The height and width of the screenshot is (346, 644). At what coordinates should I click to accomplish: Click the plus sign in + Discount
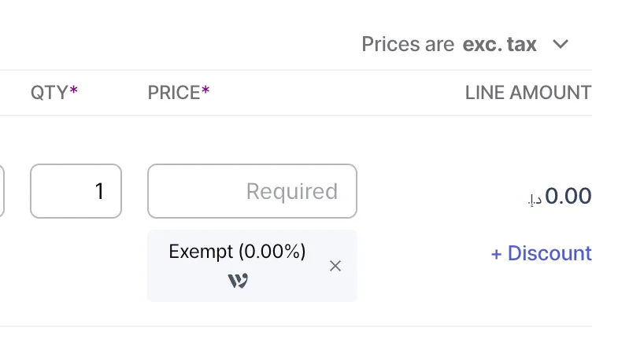pyautogui.click(x=496, y=254)
